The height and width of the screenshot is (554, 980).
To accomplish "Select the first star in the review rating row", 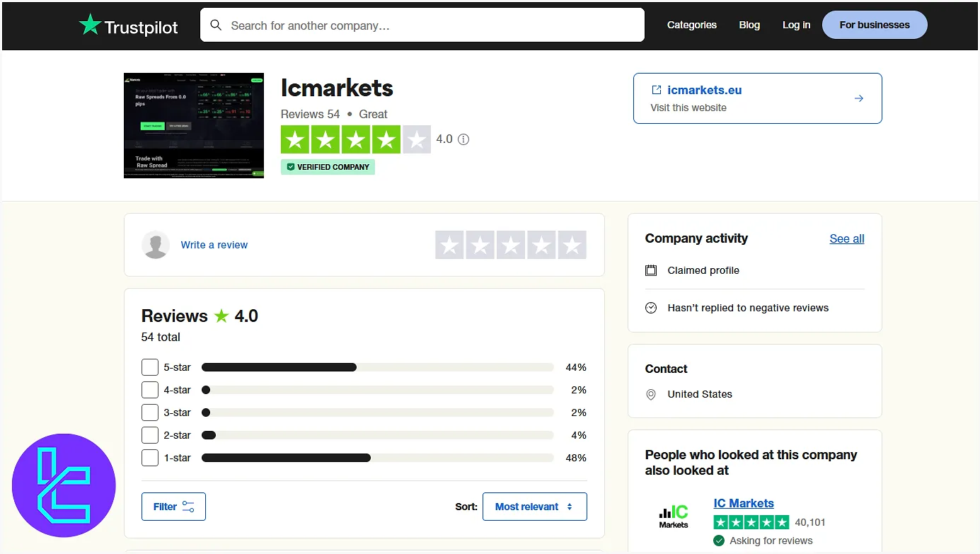I will (449, 245).
